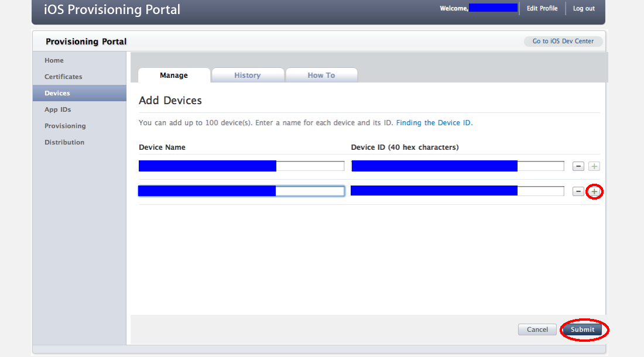
Task: Click the Device ID column label
Action: (405, 147)
